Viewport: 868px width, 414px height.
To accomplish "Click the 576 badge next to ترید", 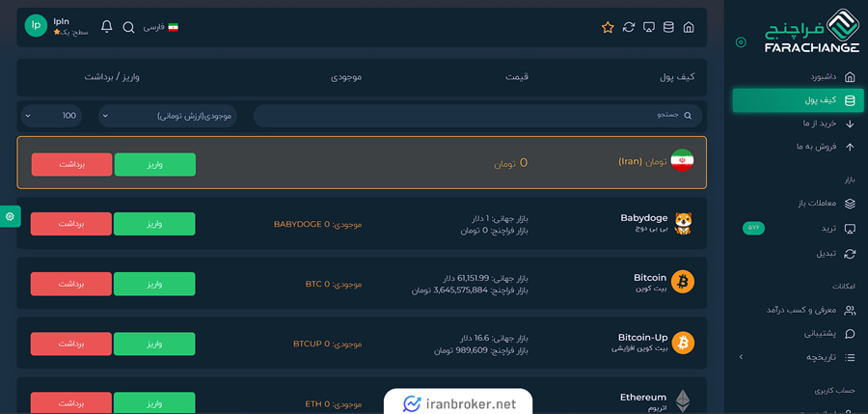I will coord(753,228).
